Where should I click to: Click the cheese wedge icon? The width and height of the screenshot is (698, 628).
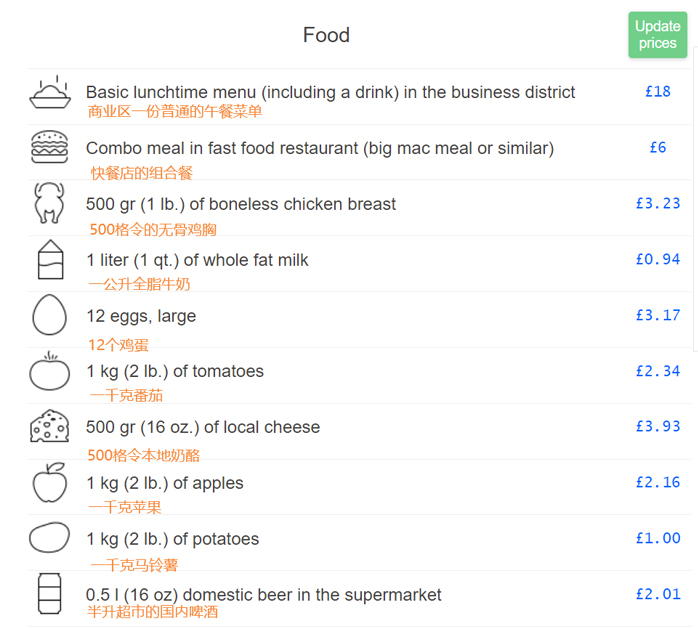[49, 427]
